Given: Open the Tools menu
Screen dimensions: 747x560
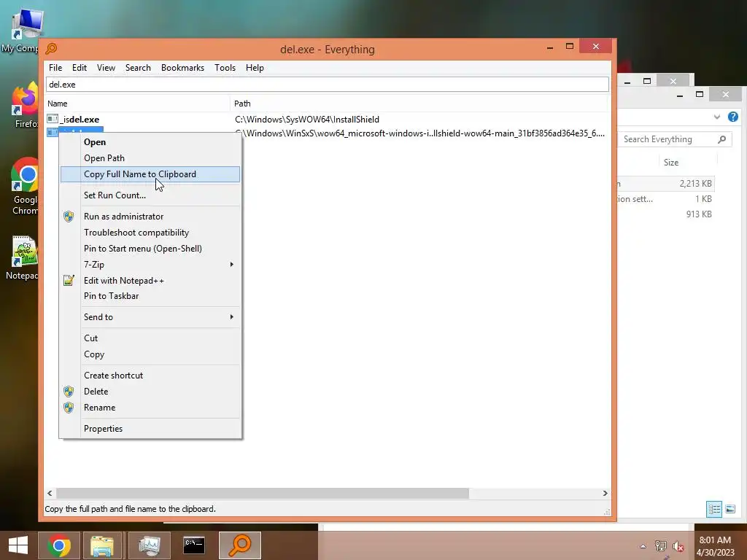Looking at the screenshot, I should pyautogui.click(x=225, y=68).
